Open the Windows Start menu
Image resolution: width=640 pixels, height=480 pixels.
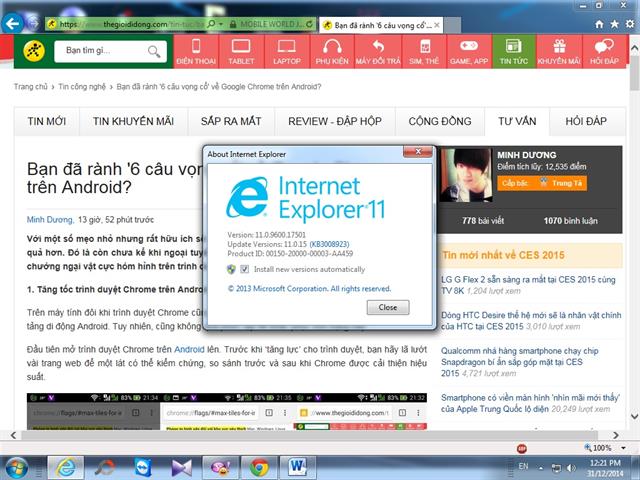point(16,468)
